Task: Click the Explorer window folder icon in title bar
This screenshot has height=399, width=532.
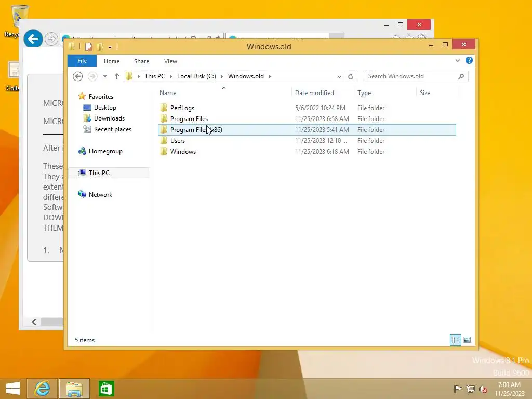Action: pos(72,46)
